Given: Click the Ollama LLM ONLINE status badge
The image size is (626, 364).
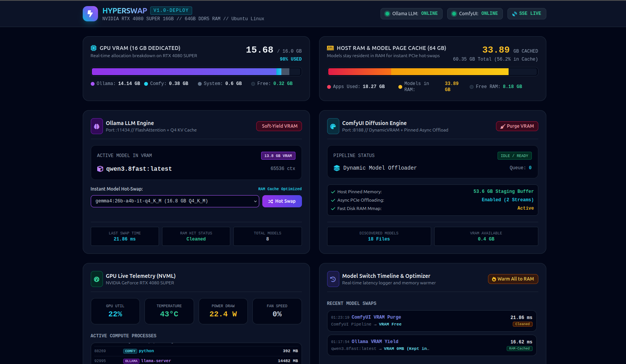Looking at the screenshot, I should [411, 14].
